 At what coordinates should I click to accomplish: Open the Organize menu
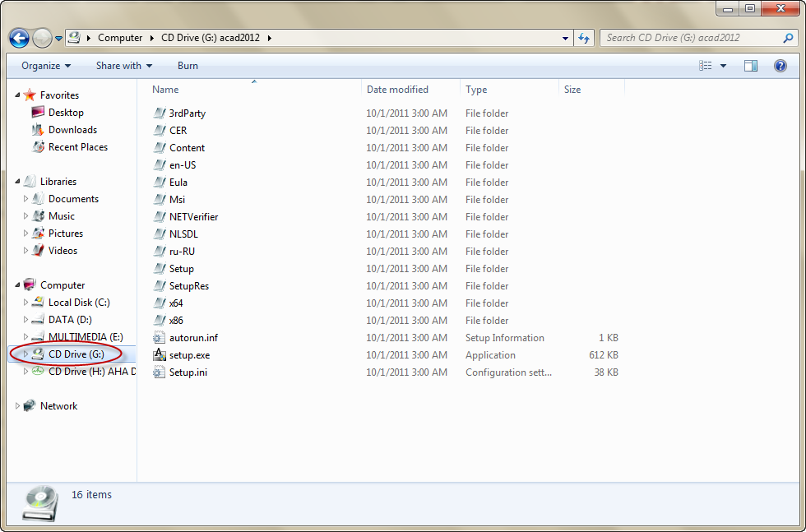(46, 66)
